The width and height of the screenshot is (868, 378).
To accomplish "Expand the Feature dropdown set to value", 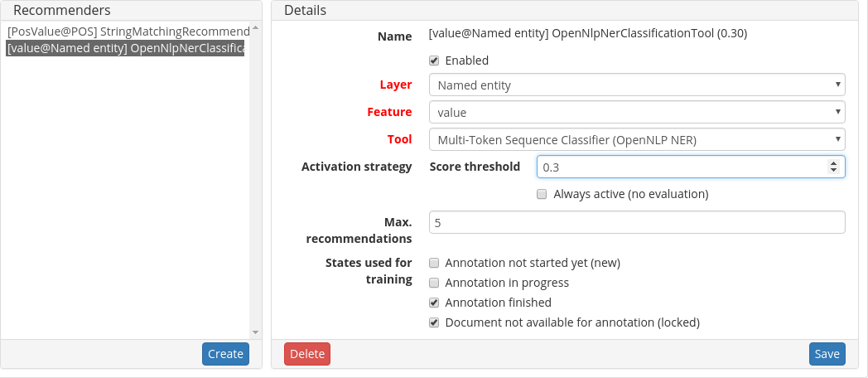I will pyautogui.click(x=636, y=112).
